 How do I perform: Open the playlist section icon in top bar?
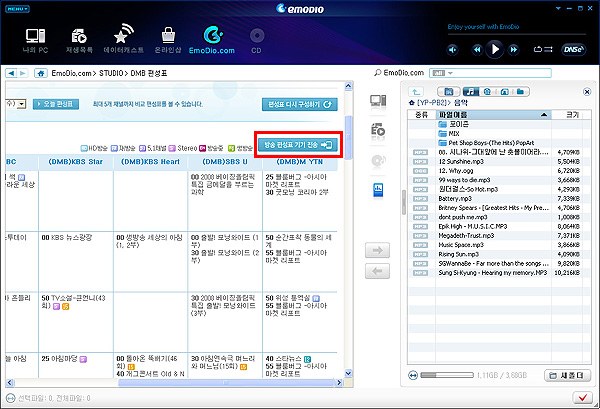tap(79, 40)
